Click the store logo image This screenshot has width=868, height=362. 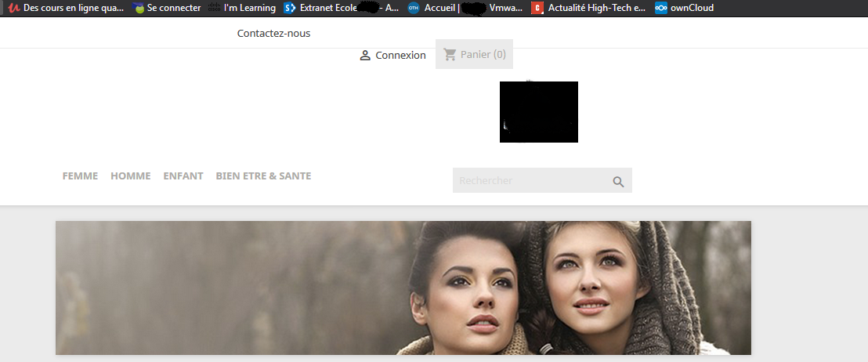point(539,112)
